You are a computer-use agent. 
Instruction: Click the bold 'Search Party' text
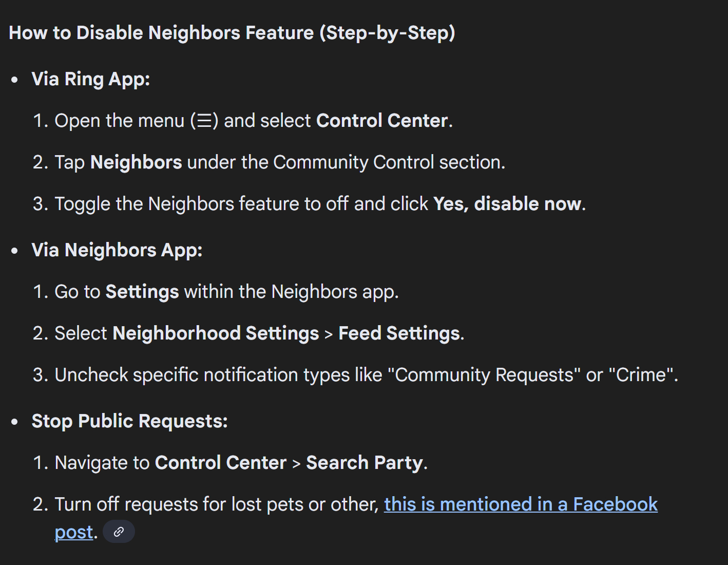click(364, 463)
